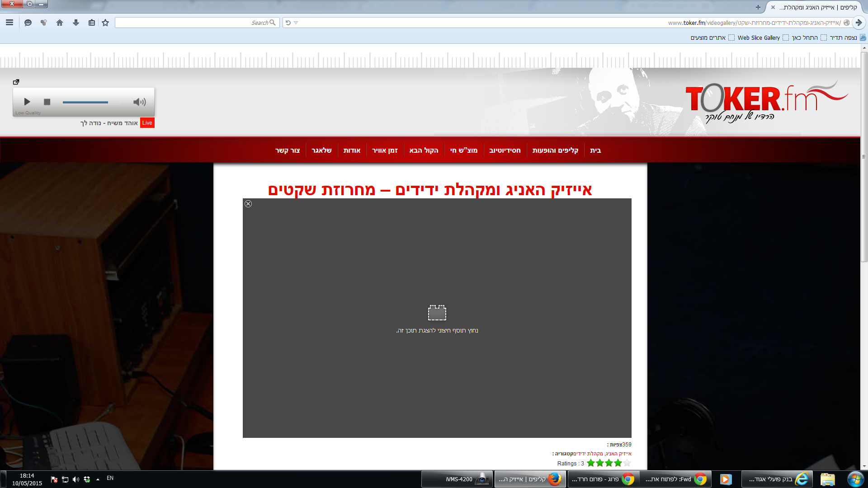Open the חסידיוטיוב menu item

pyautogui.click(x=505, y=150)
